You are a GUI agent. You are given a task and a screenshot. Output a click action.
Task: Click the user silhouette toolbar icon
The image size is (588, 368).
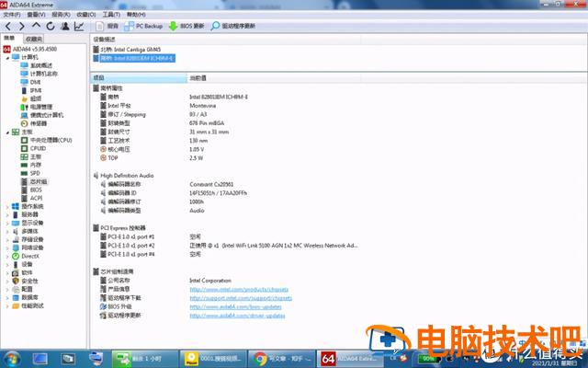[x=65, y=26]
